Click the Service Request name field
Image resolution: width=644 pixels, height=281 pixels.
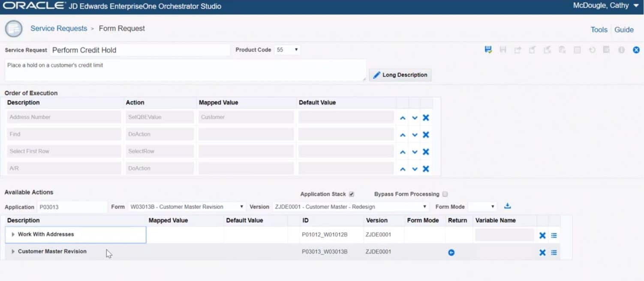coord(140,50)
